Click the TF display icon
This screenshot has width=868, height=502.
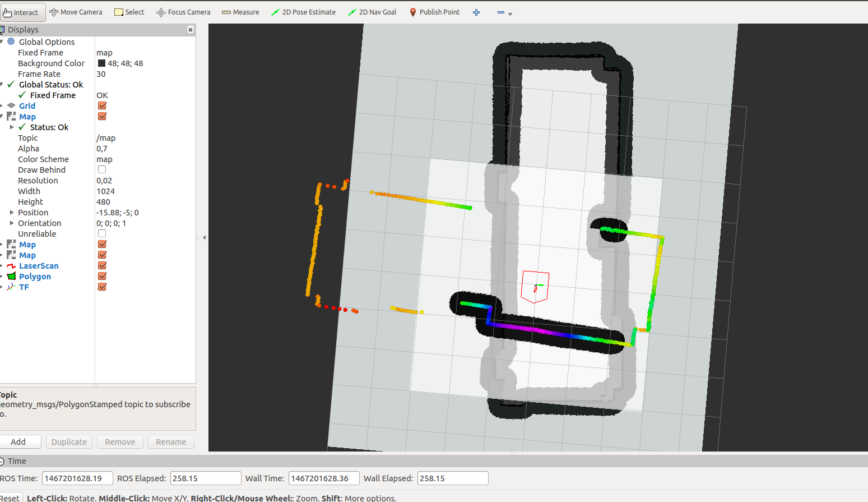pyautogui.click(x=11, y=287)
